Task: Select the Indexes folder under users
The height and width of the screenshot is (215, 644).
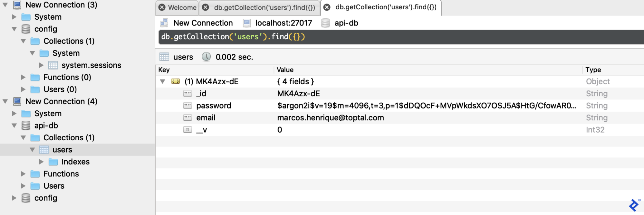Action: point(76,162)
